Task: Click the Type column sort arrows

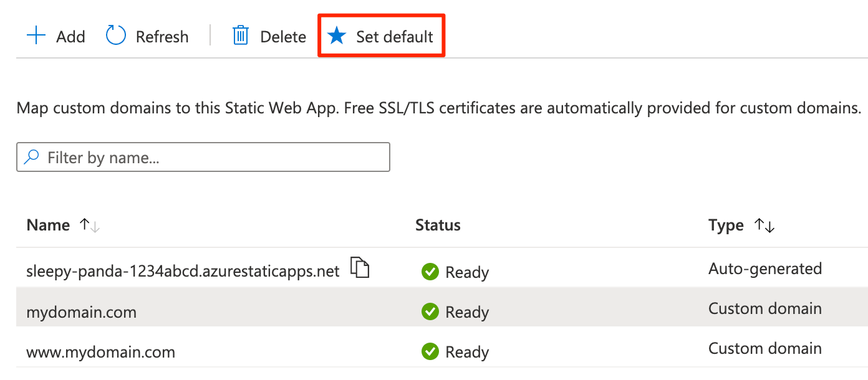Action: click(763, 226)
